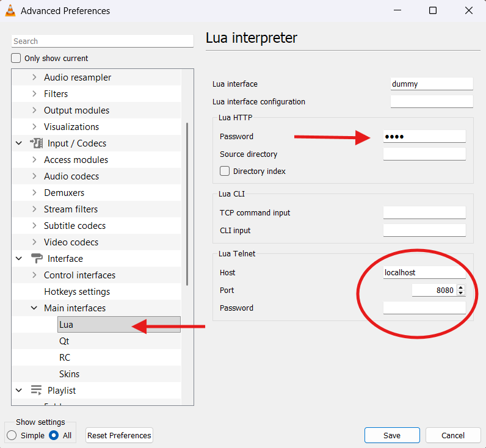486x448 pixels.
Task: Collapse the Playlist section chevron
Action: point(19,391)
